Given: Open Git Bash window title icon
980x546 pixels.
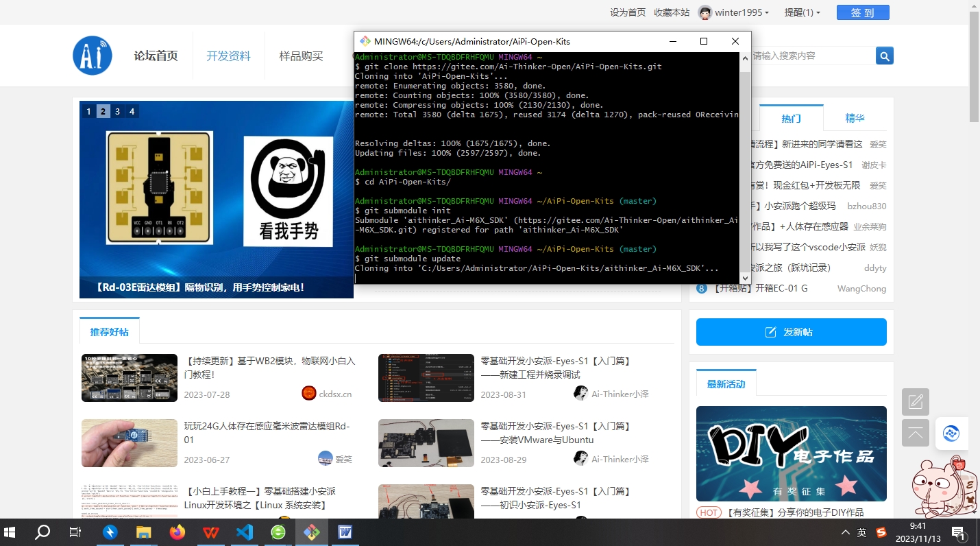Looking at the screenshot, I should point(365,41).
